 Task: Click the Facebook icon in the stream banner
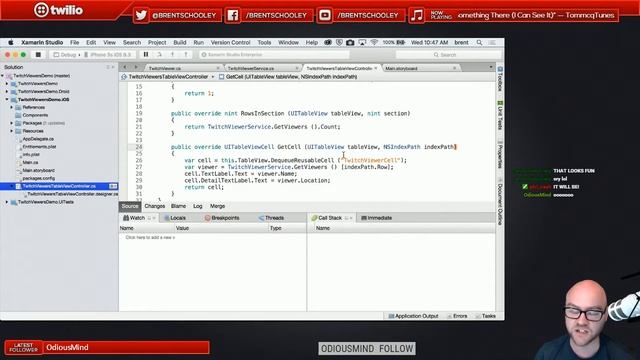click(x=233, y=16)
